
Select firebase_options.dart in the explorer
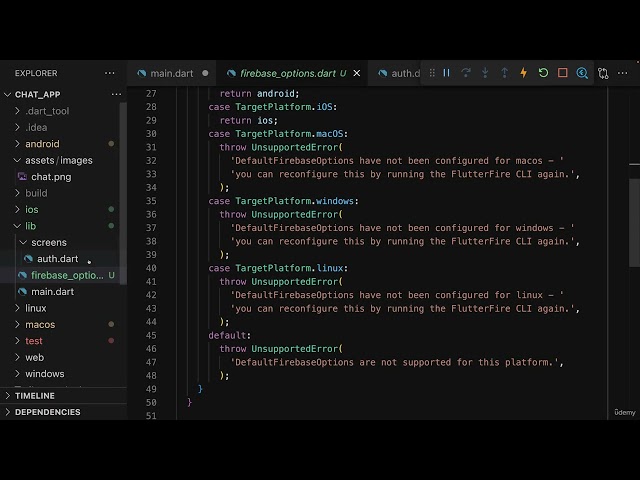67,275
